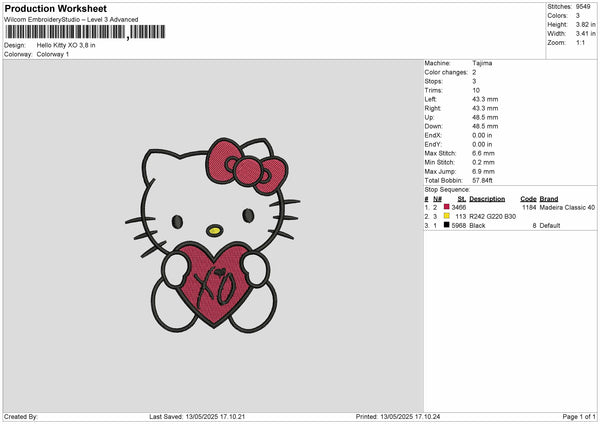This screenshot has width=600, height=424.
Task: Click the 'St.' column header
Action: (461, 199)
